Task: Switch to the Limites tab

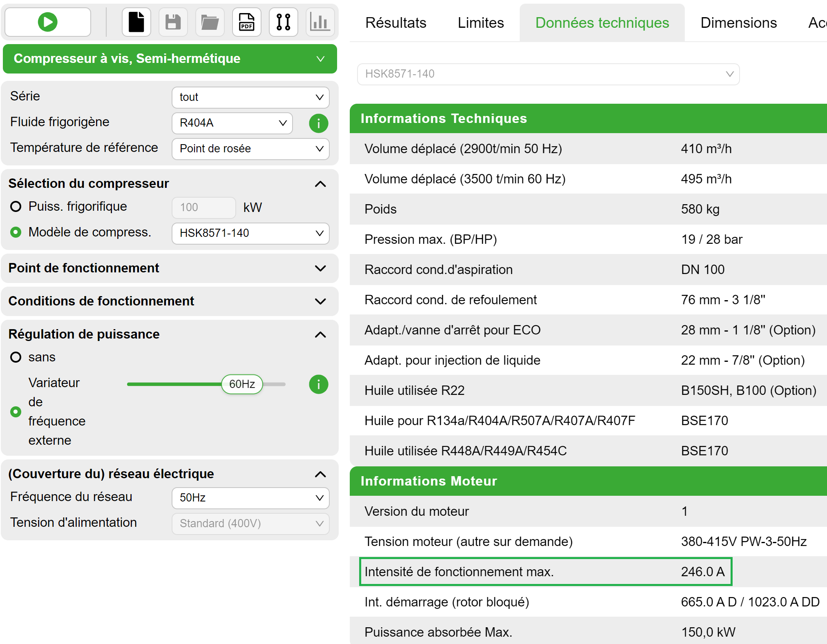Action: pos(481,23)
